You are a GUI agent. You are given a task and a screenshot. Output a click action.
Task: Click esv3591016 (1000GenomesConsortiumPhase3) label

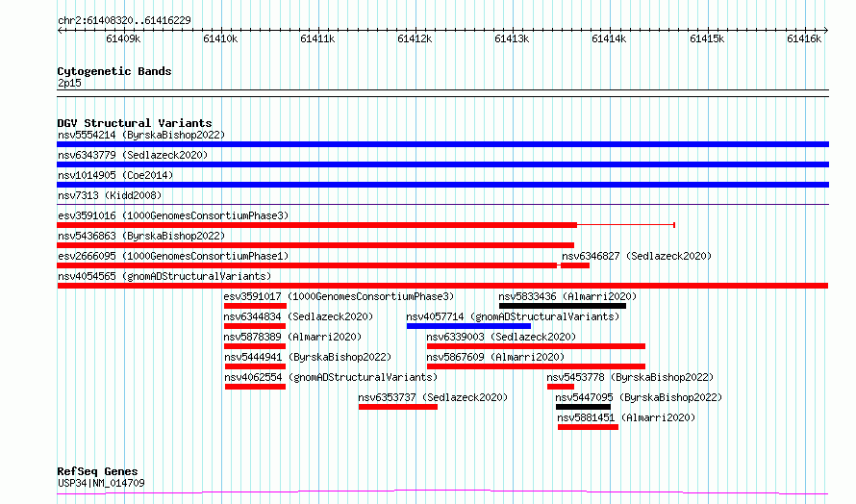coord(173,215)
